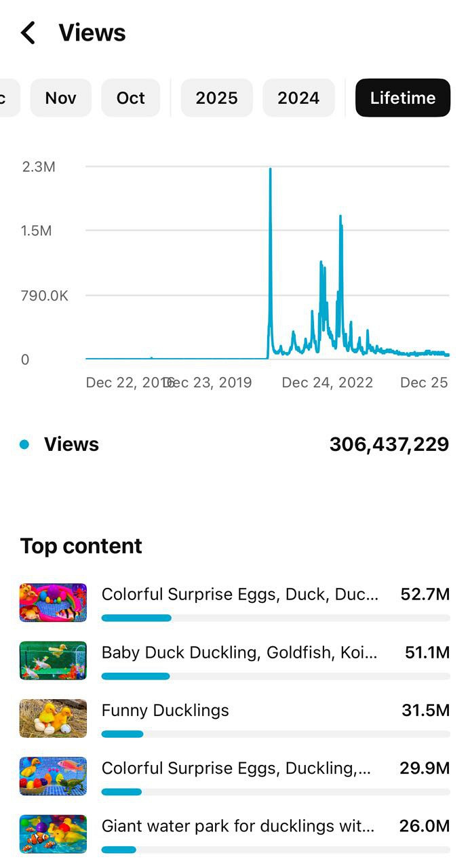Select the Lifetime time range
The image size is (470, 868).
coord(402,98)
